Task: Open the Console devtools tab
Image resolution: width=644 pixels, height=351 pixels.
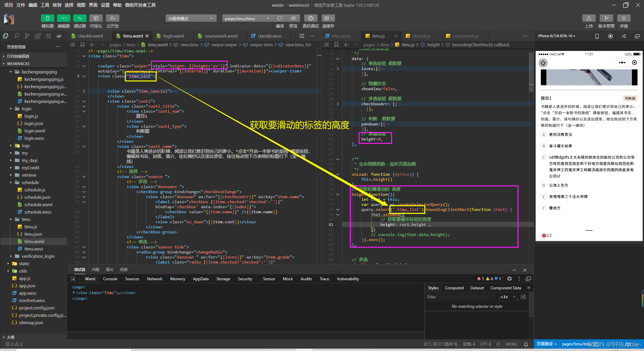Action: pos(110,279)
